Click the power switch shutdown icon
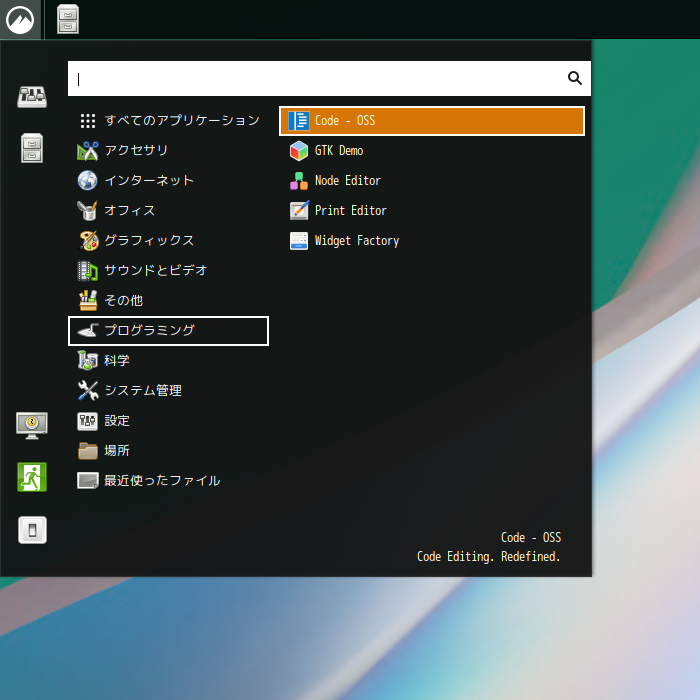Image resolution: width=700 pixels, height=700 pixels. pos(32,530)
